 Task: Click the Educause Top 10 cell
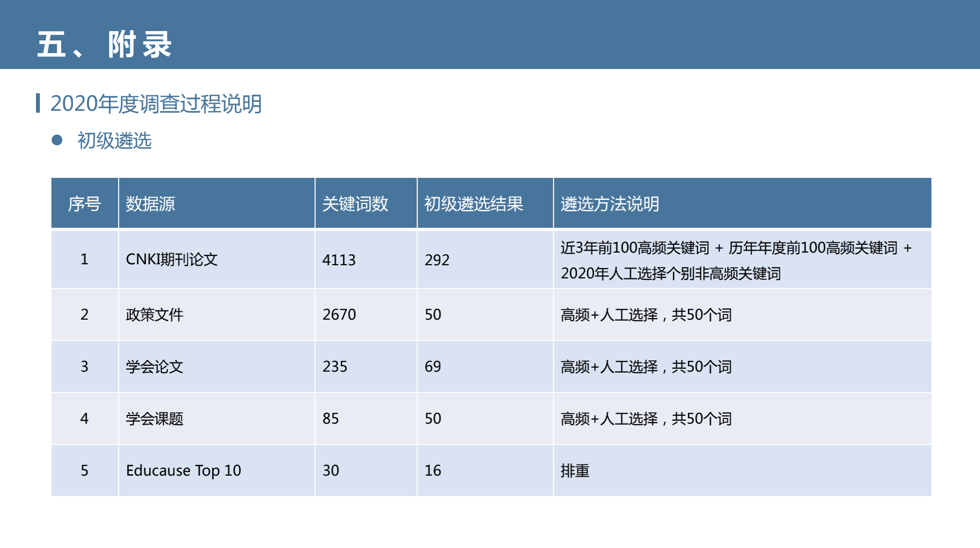183,470
